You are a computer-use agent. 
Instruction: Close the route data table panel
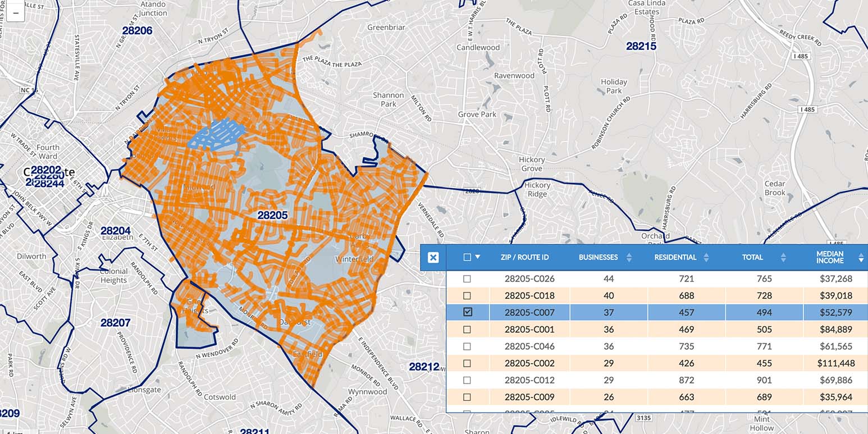click(x=433, y=258)
